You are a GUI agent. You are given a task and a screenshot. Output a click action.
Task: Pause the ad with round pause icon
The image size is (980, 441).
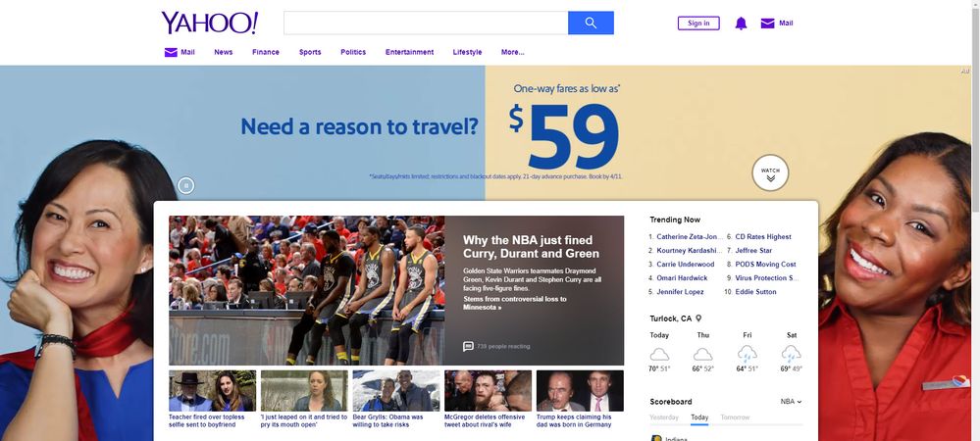[186, 185]
